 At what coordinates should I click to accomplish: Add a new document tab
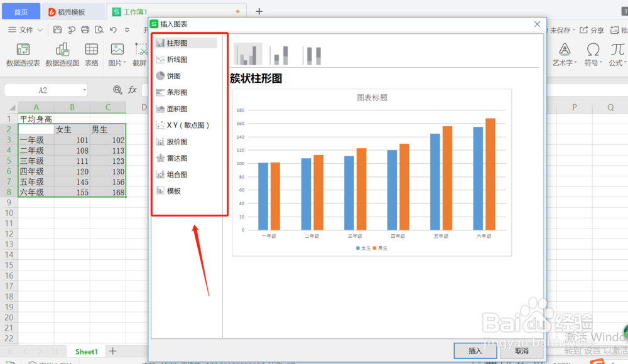tap(259, 11)
